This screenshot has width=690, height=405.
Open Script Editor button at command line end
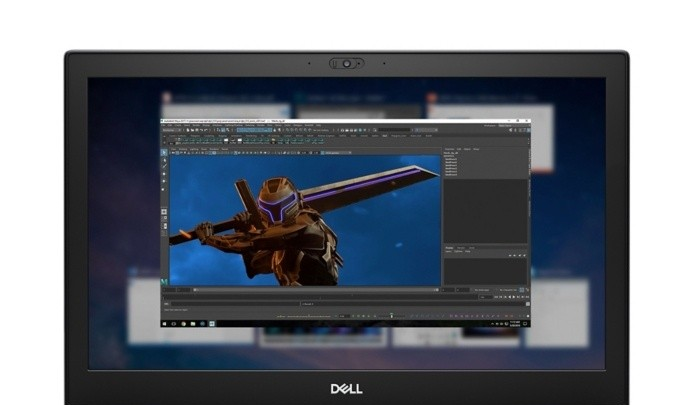point(528,304)
